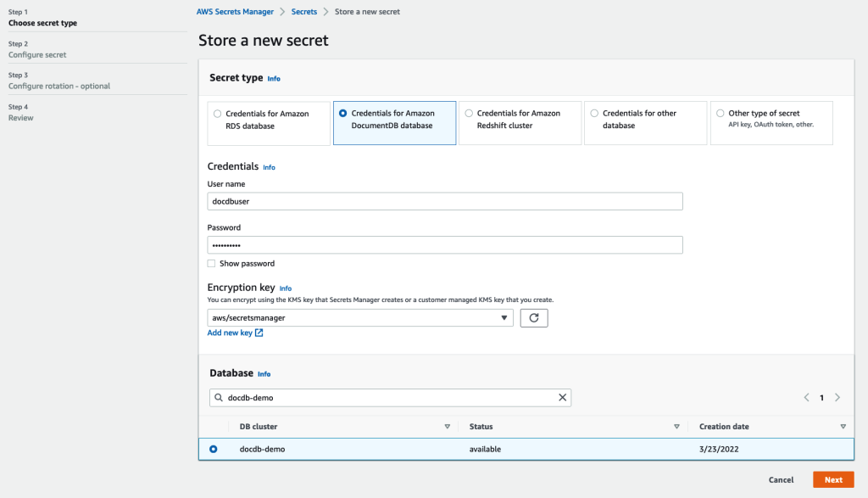Clear the database search field with X icon
The height and width of the screenshot is (498, 868).
(x=562, y=397)
